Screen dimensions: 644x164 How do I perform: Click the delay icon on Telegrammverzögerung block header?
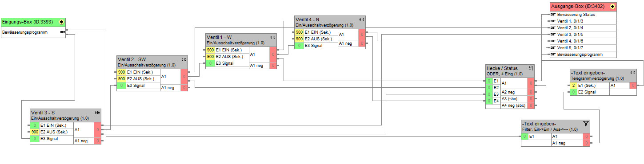coord(633,72)
